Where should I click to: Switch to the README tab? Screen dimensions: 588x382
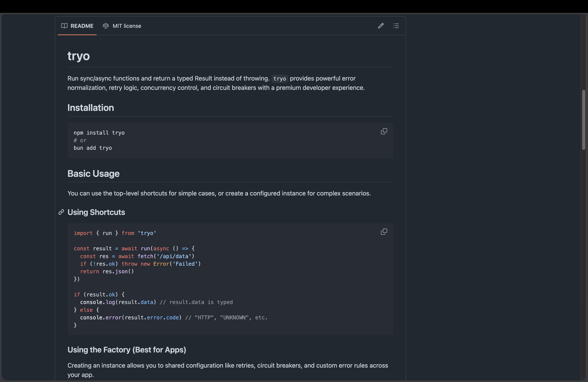[x=82, y=26]
